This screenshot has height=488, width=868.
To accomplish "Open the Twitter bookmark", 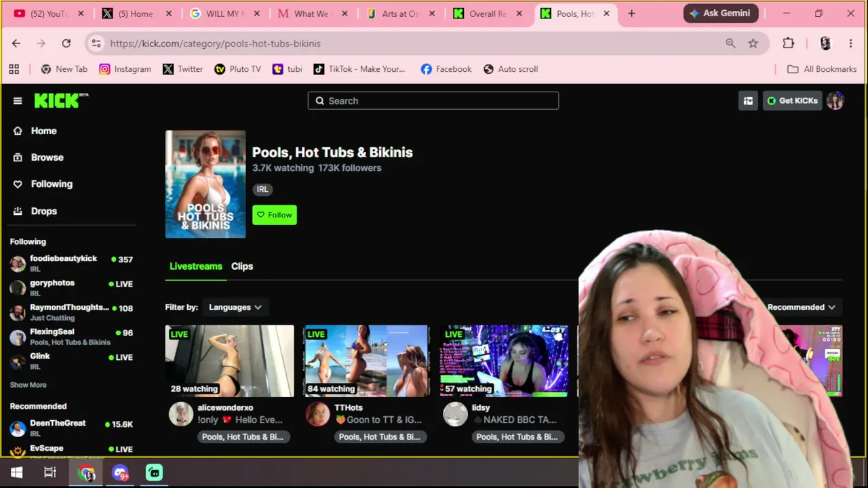I will pyautogui.click(x=182, y=69).
